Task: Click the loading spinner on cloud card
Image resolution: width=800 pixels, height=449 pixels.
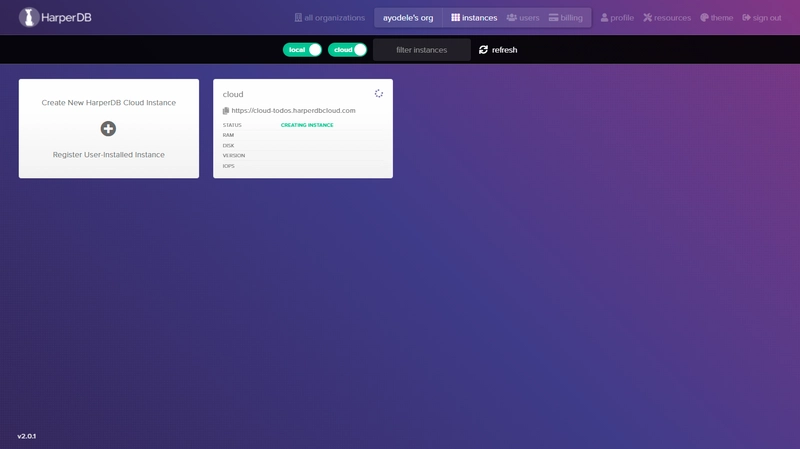Action: [x=379, y=93]
